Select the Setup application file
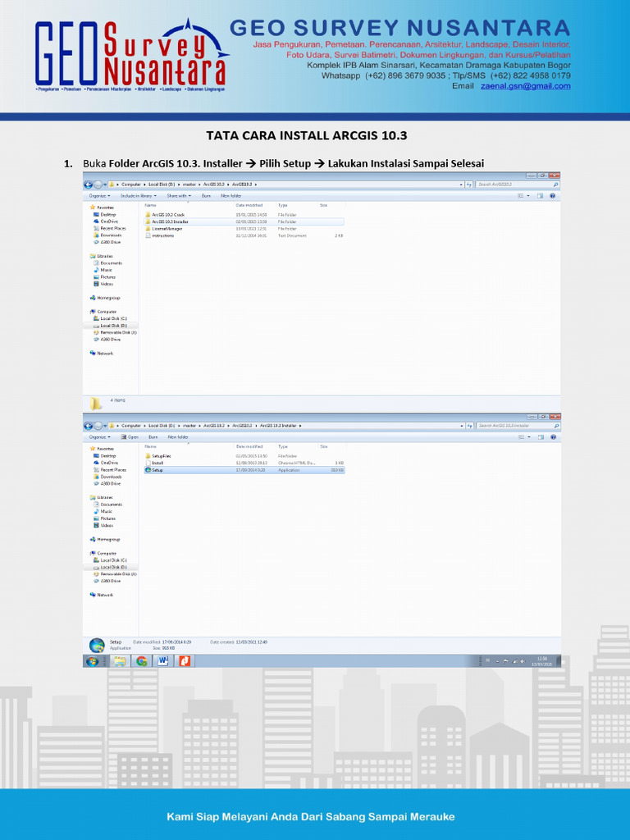 pyautogui.click(x=244, y=470)
